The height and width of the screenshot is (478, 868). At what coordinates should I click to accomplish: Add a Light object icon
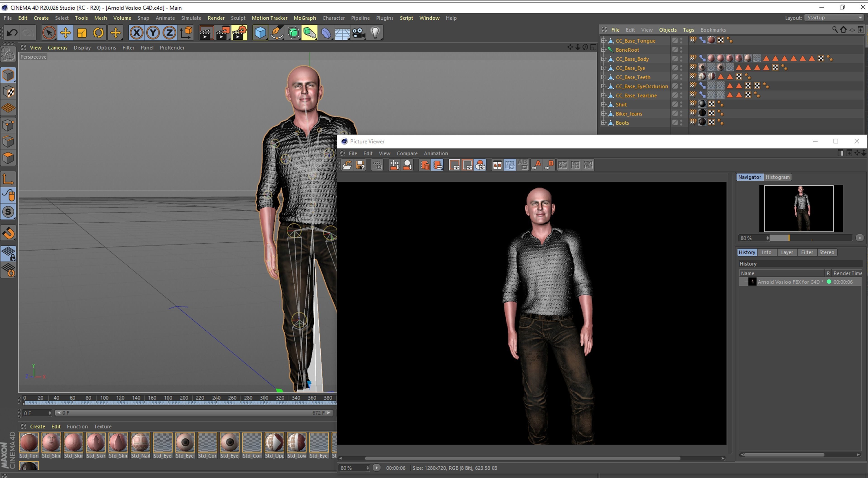point(375,33)
